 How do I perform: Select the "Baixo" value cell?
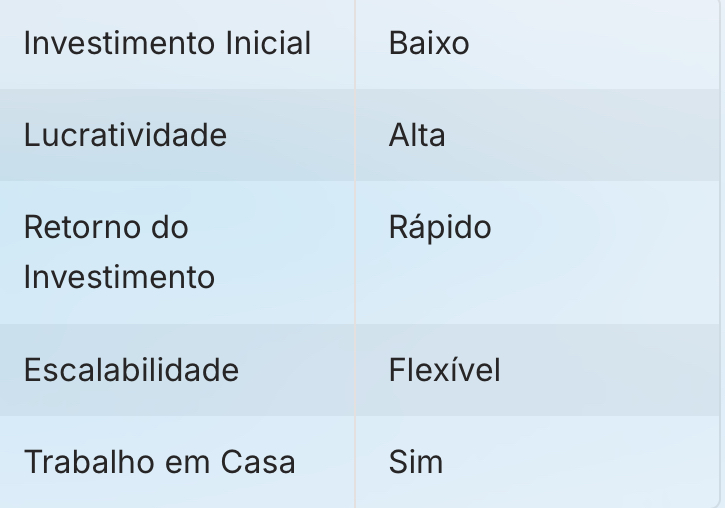[x=429, y=44]
